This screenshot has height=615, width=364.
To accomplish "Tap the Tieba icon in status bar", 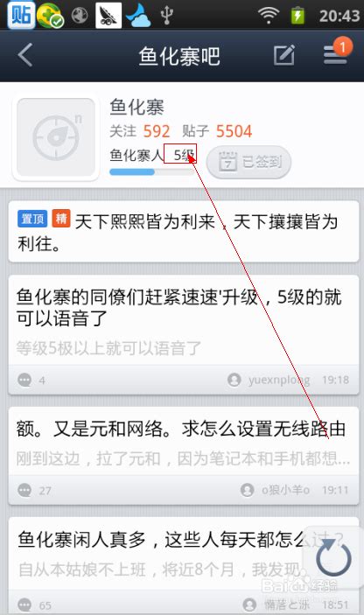I will click(20, 15).
